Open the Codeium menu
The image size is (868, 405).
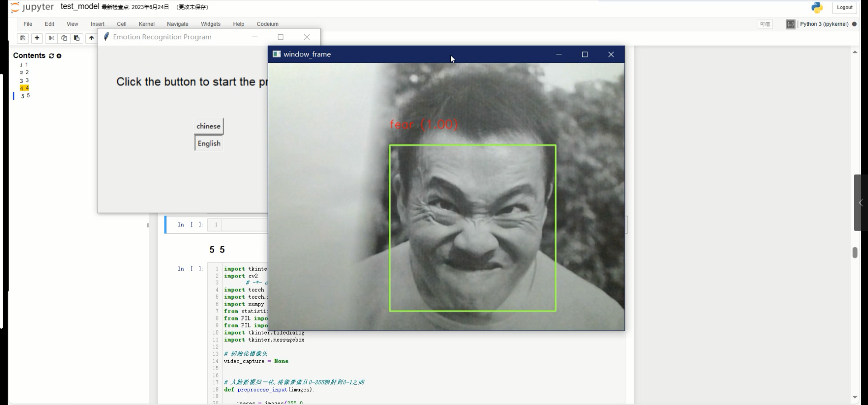click(x=268, y=24)
